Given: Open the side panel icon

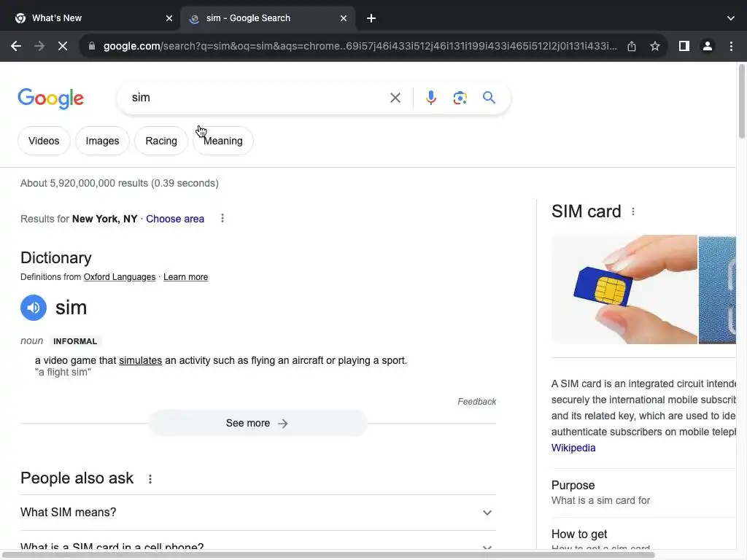Looking at the screenshot, I should (x=684, y=46).
